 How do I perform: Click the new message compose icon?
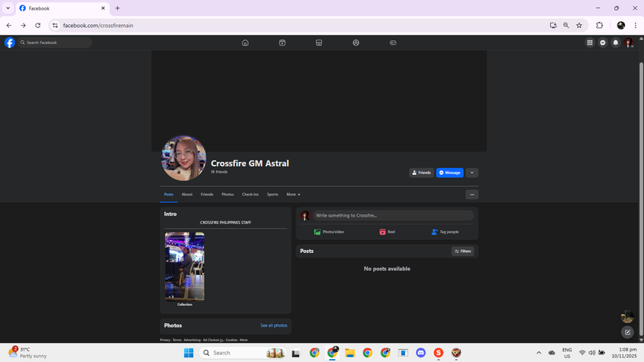coord(627,332)
